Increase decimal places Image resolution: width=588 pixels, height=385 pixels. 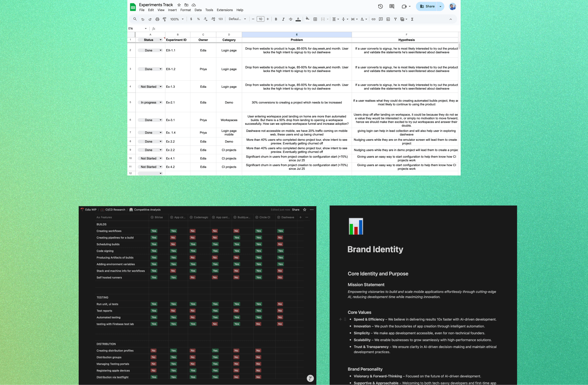213,19
